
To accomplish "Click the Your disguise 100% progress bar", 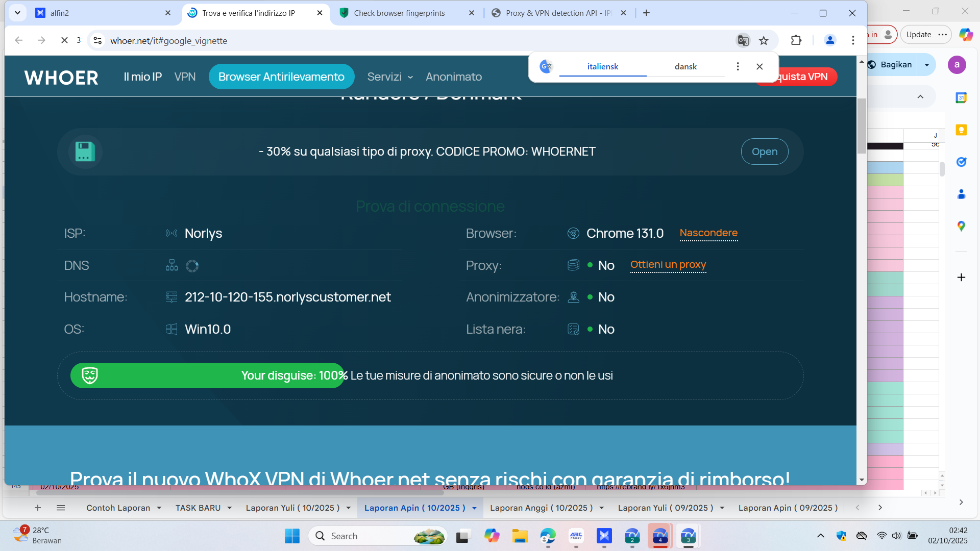I will coord(207,375).
